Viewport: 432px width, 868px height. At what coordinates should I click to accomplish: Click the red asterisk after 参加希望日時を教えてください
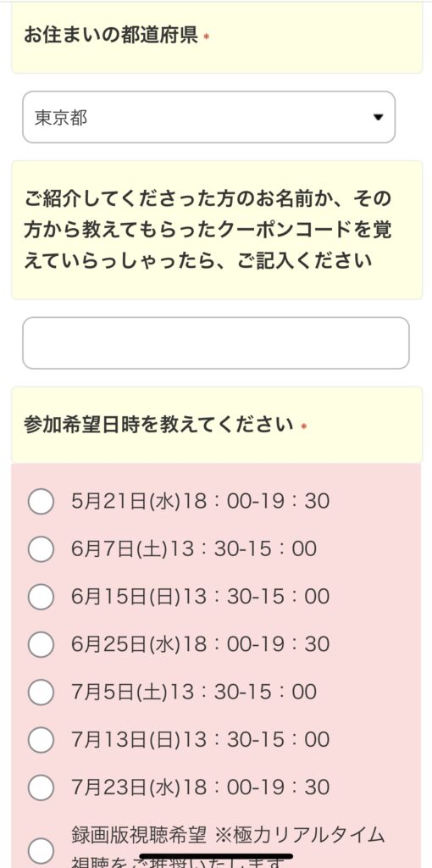point(303,426)
